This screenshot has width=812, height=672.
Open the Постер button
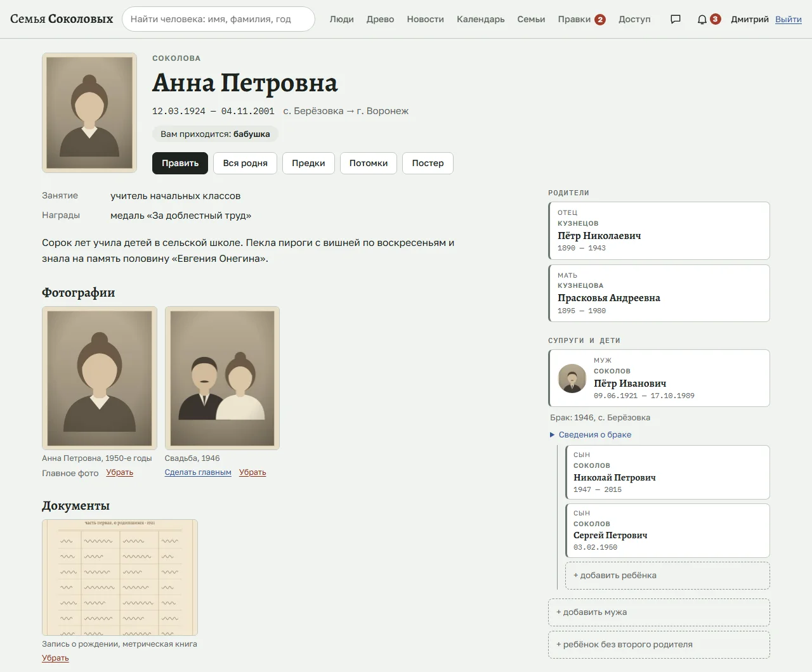click(428, 163)
